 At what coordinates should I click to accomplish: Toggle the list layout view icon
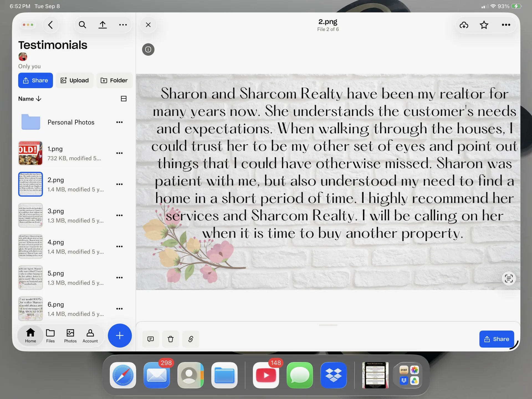pos(124,99)
